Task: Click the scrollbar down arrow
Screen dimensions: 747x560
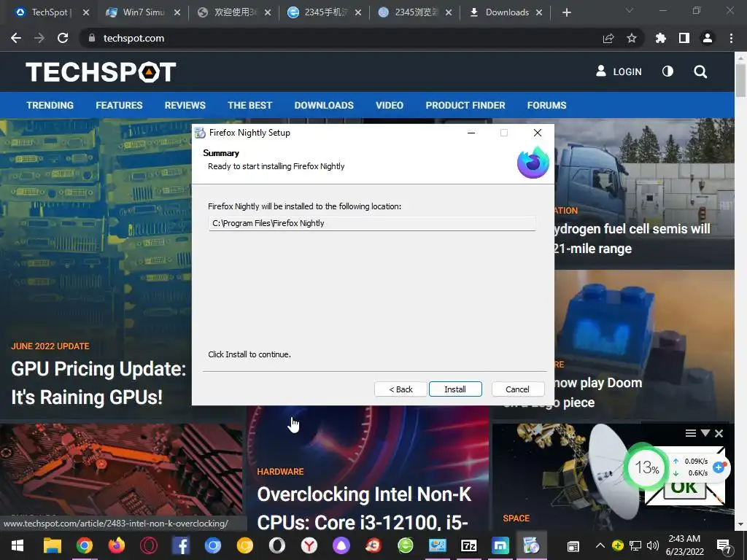Action: click(x=740, y=524)
